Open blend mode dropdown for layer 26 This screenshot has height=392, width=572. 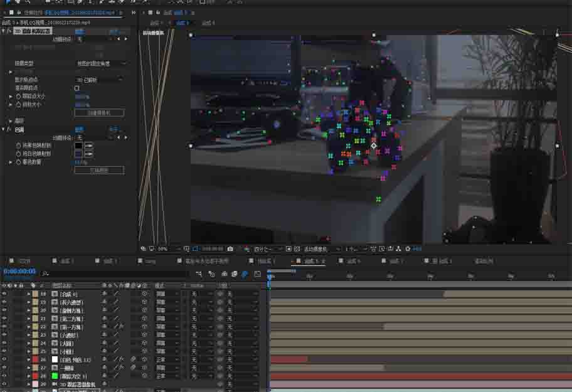(167, 359)
